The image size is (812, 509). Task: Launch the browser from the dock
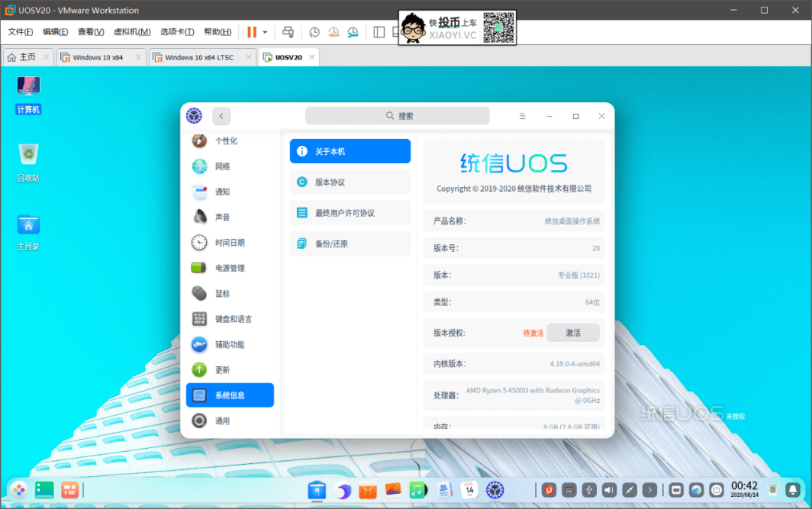[342, 490]
